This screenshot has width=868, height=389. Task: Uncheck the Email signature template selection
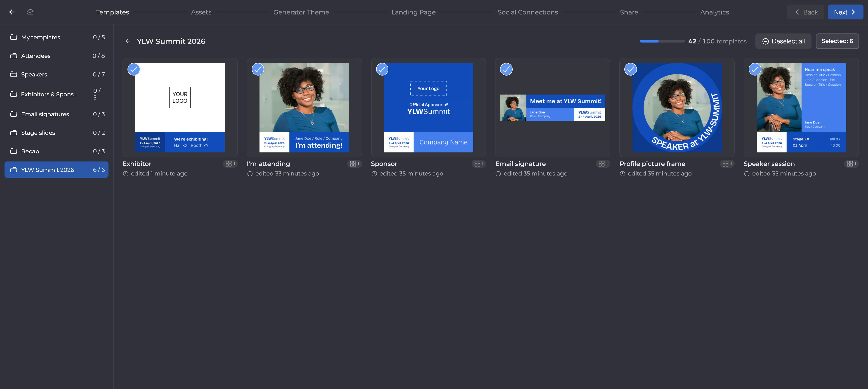pyautogui.click(x=506, y=69)
